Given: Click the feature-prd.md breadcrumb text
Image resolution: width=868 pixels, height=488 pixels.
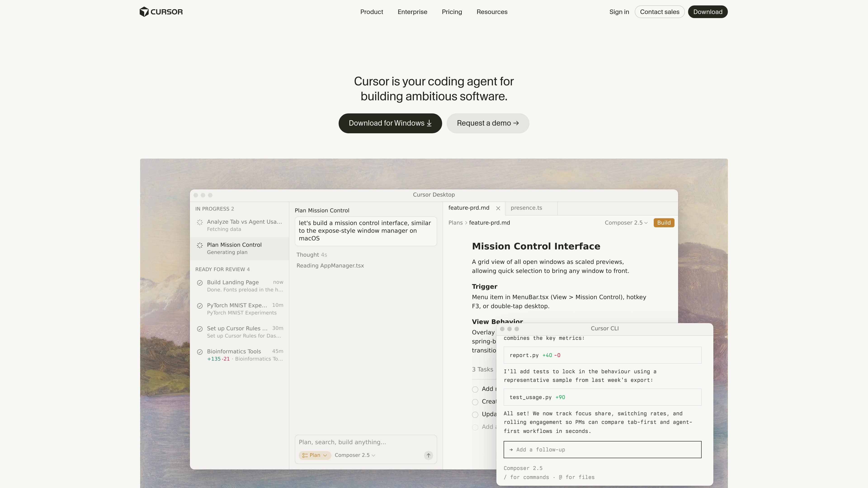Looking at the screenshot, I should (x=489, y=223).
